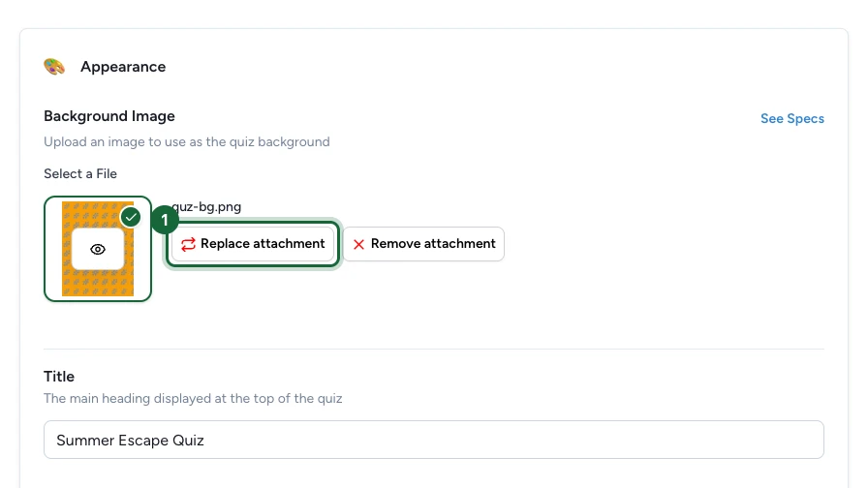Click the paint palette Appearance icon
Screen dimensions: 868x488
[x=54, y=67]
